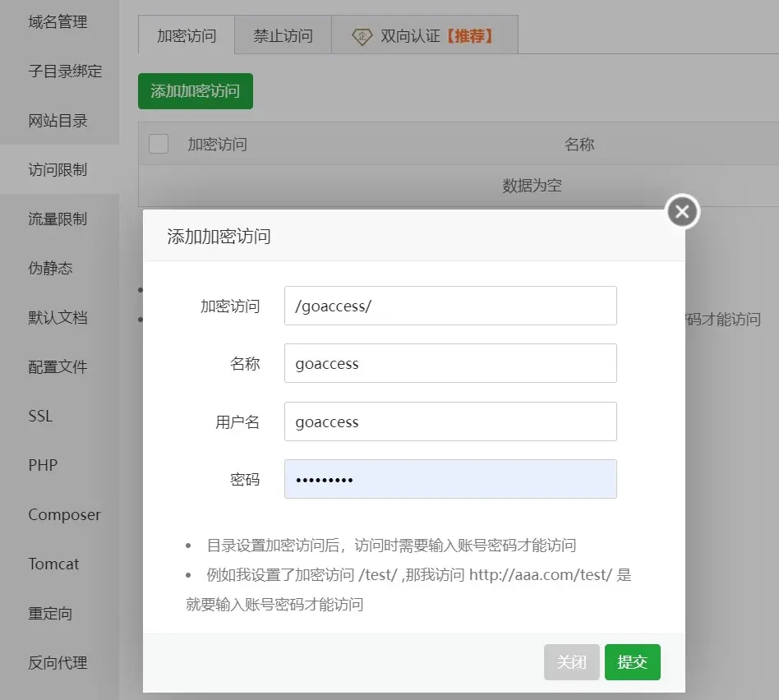Click the diamond icon beside 双向认证

[362, 35]
